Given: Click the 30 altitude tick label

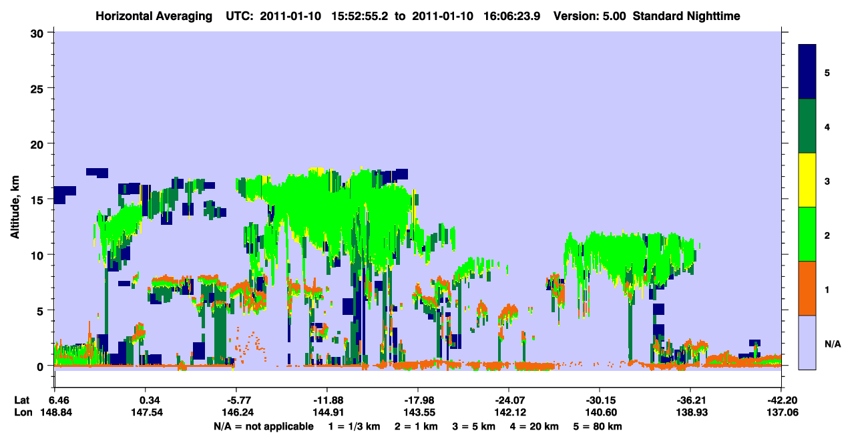Looking at the screenshot, I should coord(39,32).
